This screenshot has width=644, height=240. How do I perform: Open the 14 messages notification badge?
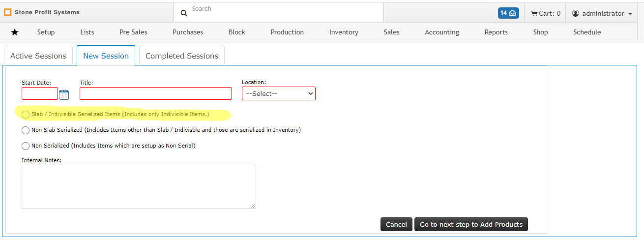[508, 13]
